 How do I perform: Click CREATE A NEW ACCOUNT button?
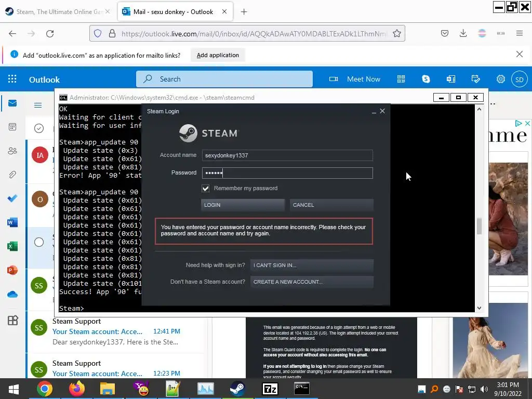pos(312,282)
